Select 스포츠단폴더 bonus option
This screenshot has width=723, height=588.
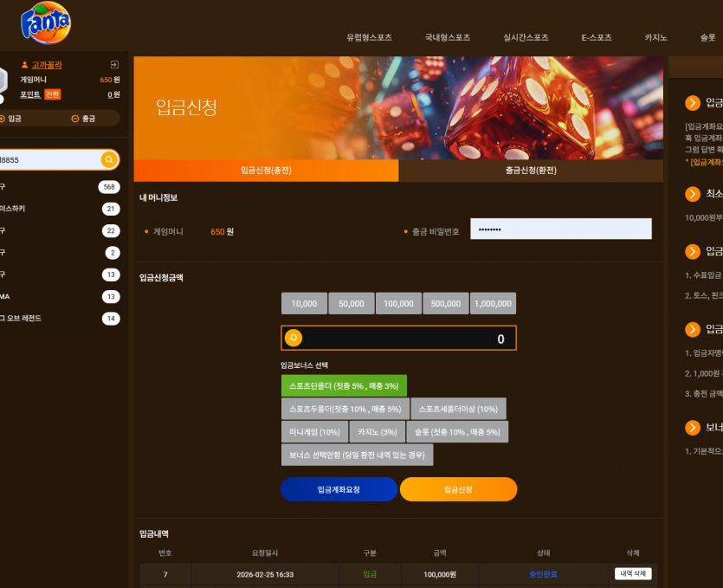coord(344,385)
